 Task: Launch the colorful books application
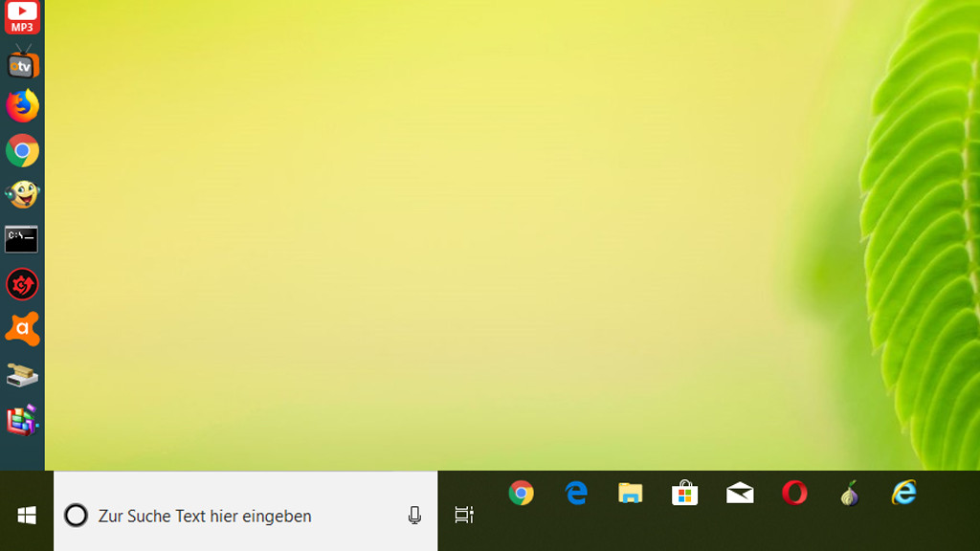21,418
